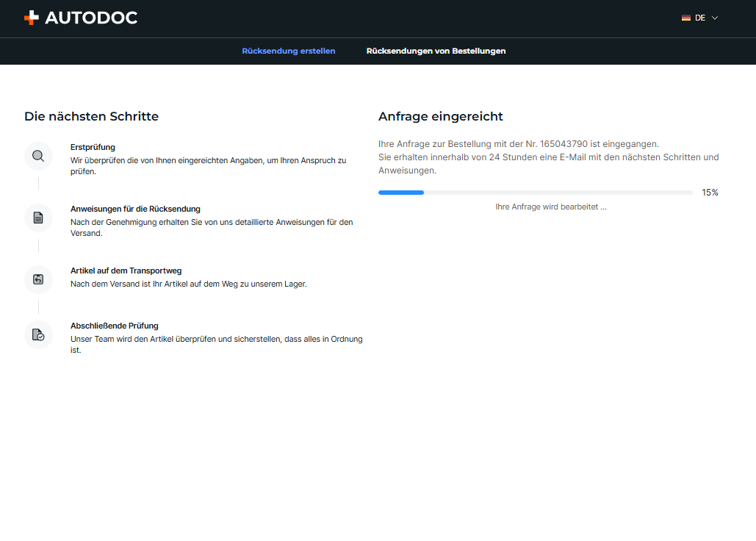Switch to Rücksendungen von Bestellungen tab
Screen dimensions: 756x541
coord(436,51)
